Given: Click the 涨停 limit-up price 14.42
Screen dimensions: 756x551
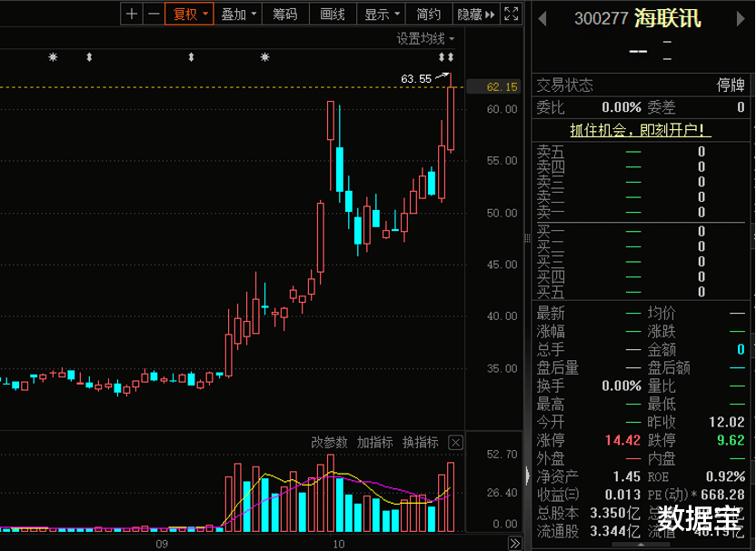Looking at the screenshot, I should [622, 440].
